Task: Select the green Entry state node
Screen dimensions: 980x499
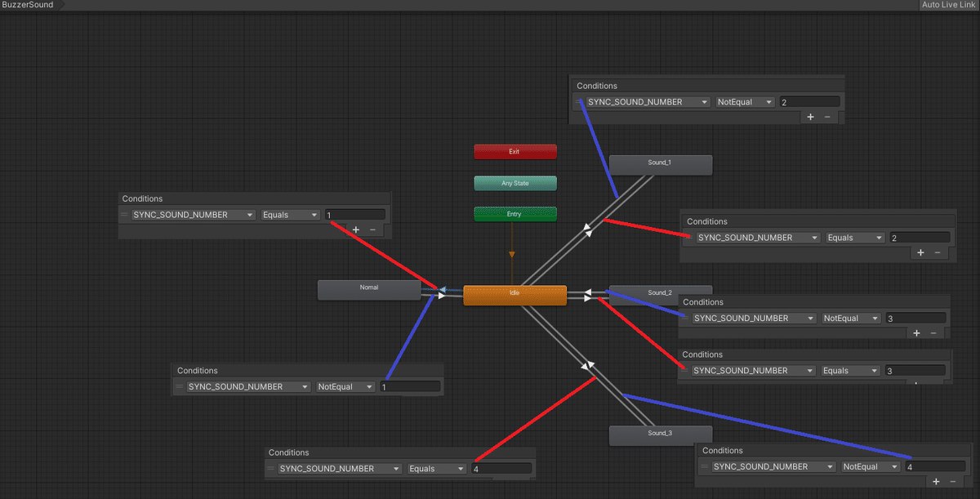Action: (515, 214)
